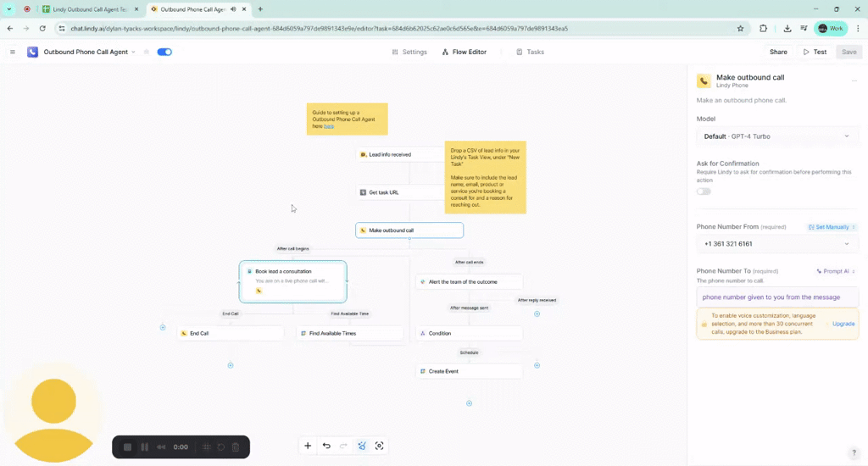The height and width of the screenshot is (466, 868).
Task: Open the help question mark icon
Action: point(854,452)
